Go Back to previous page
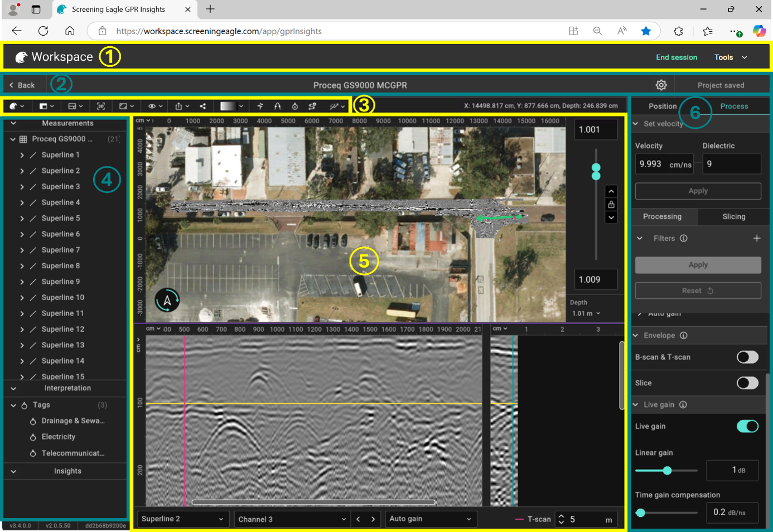This screenshot has width=773, height=532. coord(22,85)
